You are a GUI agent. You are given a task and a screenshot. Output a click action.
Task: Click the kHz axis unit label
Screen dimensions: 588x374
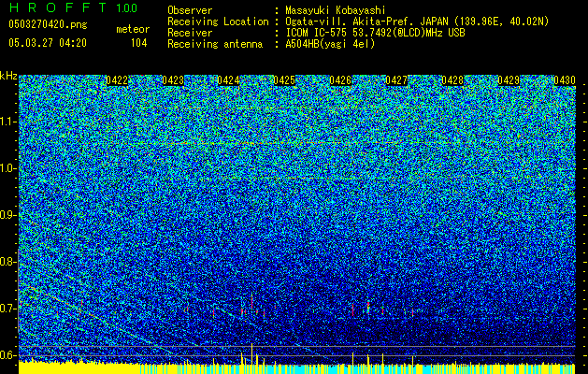pos(8,76)
